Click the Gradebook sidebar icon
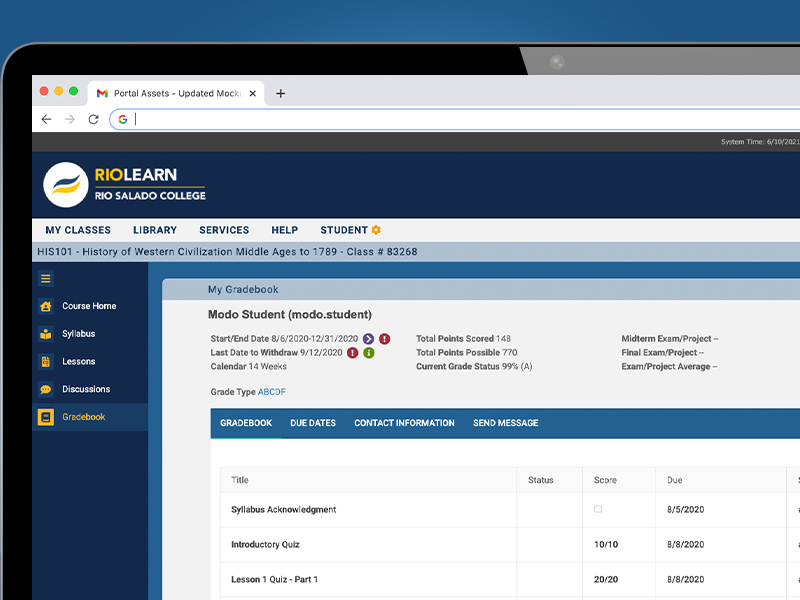Screen dimensions: 800x600 (x=45, y=417)
